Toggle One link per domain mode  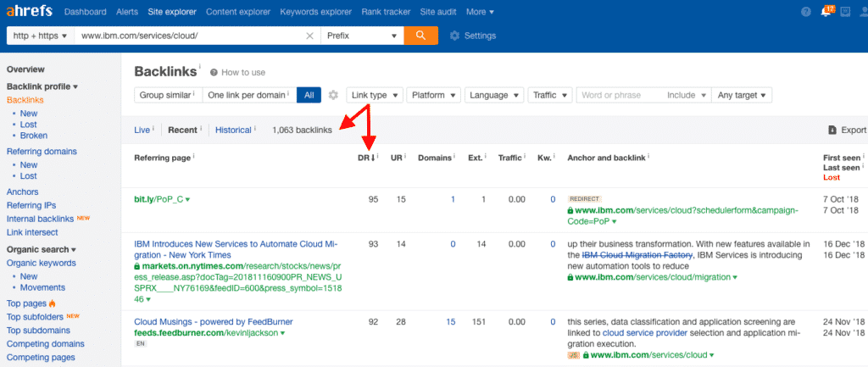pyautogui.click(x=250, y=95)
